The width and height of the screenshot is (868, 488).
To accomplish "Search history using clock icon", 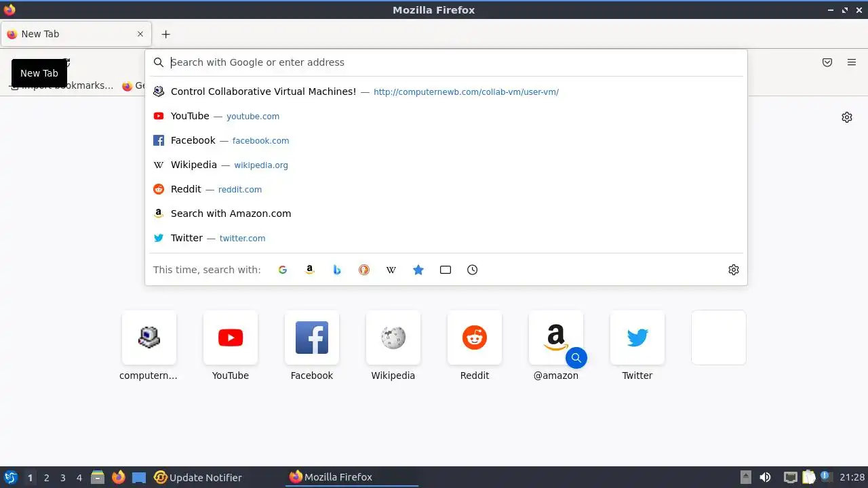I will (473, 270).
